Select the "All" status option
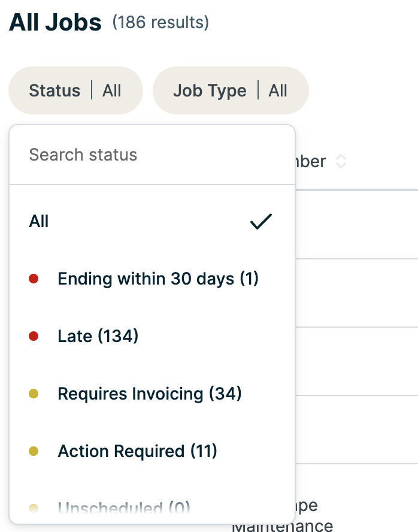 tap(39, 222)
